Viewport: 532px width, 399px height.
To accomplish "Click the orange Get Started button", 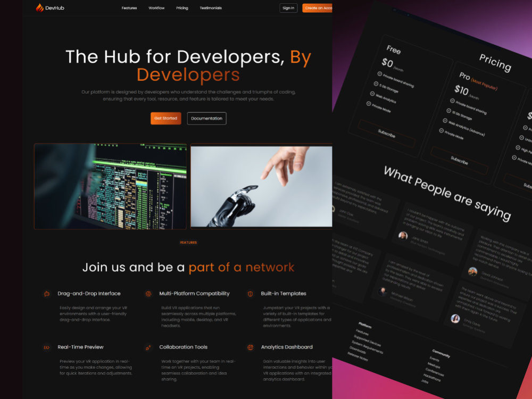I will [166, 119].
